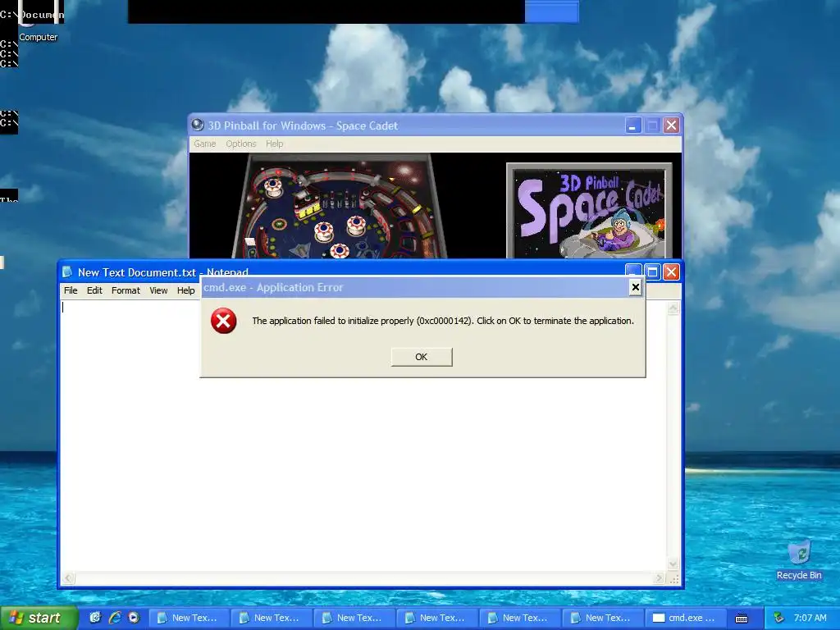Open Notepad's Help menu
Viewport: 840px width, 630px height.
186,290
